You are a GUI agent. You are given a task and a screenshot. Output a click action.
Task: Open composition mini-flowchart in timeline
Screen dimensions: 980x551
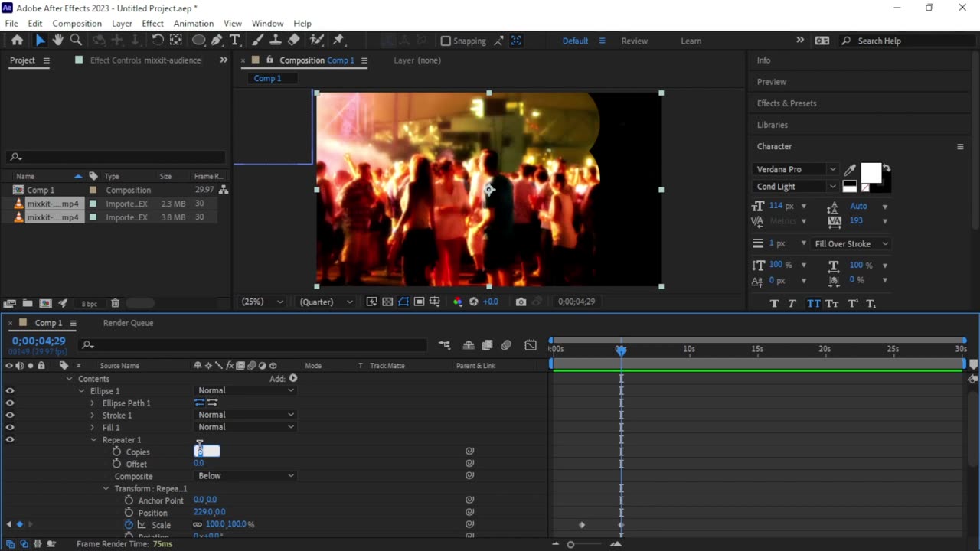445,346
